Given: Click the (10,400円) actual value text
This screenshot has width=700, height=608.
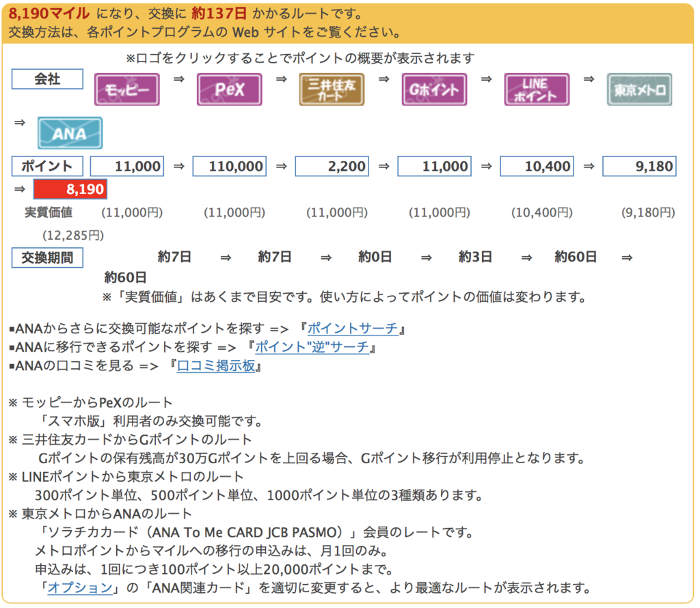Looking at the screenshot, I should (542, 212).
